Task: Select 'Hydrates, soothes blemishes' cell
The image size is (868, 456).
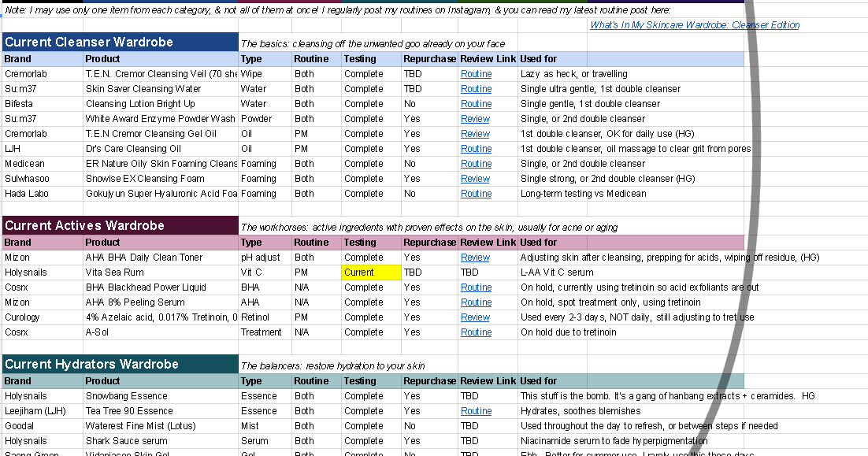Action: click(x=581, y=411)
